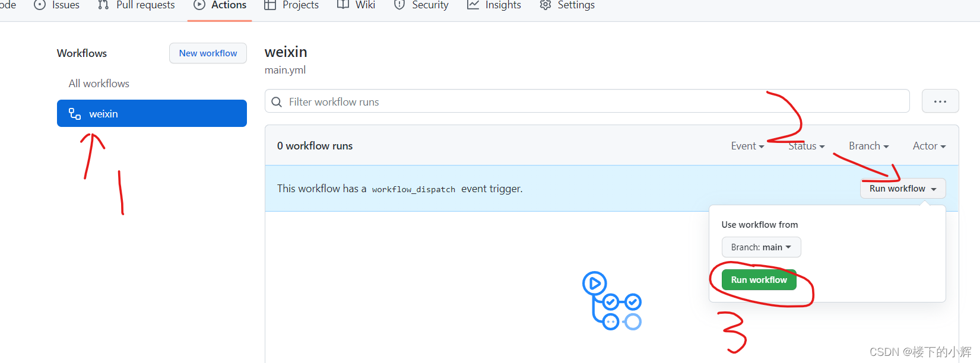Open the Insights tab
Viewport: 980px width, 363px height.
pos(494,5)
